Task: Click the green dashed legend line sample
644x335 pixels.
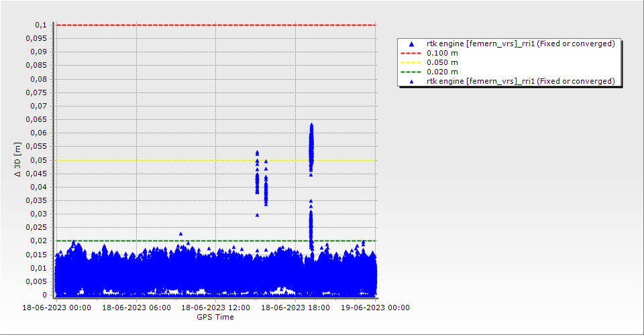Action: point(412,72)
